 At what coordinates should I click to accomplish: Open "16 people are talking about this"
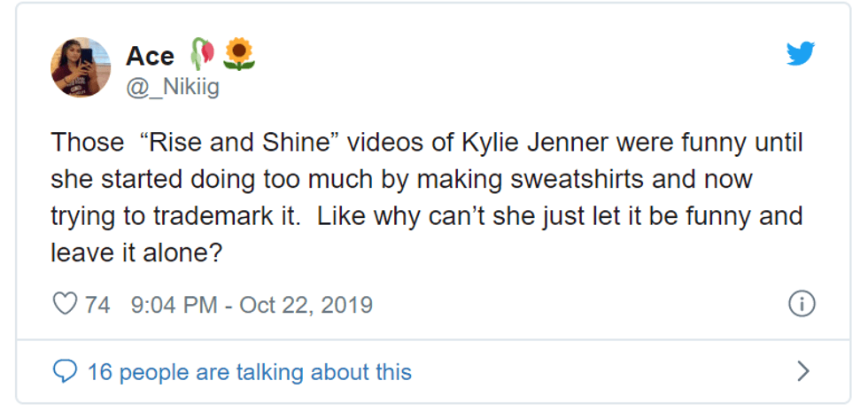[x=249, y=372]
